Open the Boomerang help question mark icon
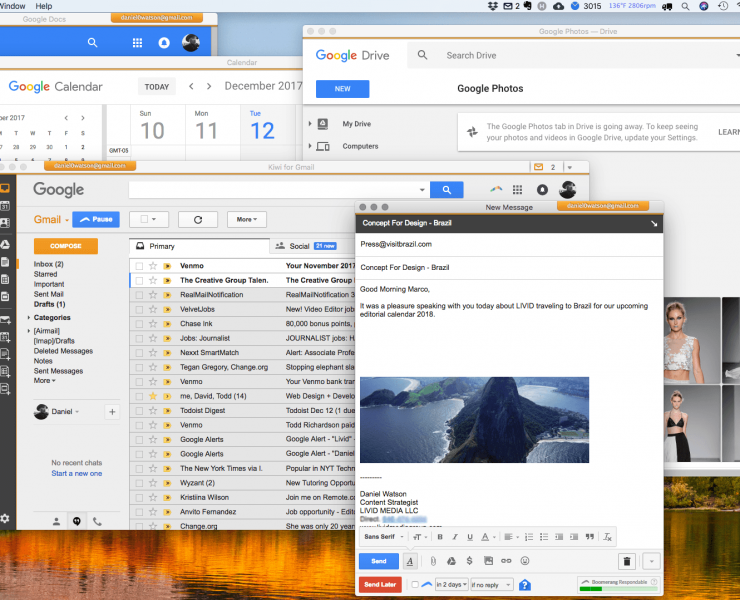 (525, 585)
